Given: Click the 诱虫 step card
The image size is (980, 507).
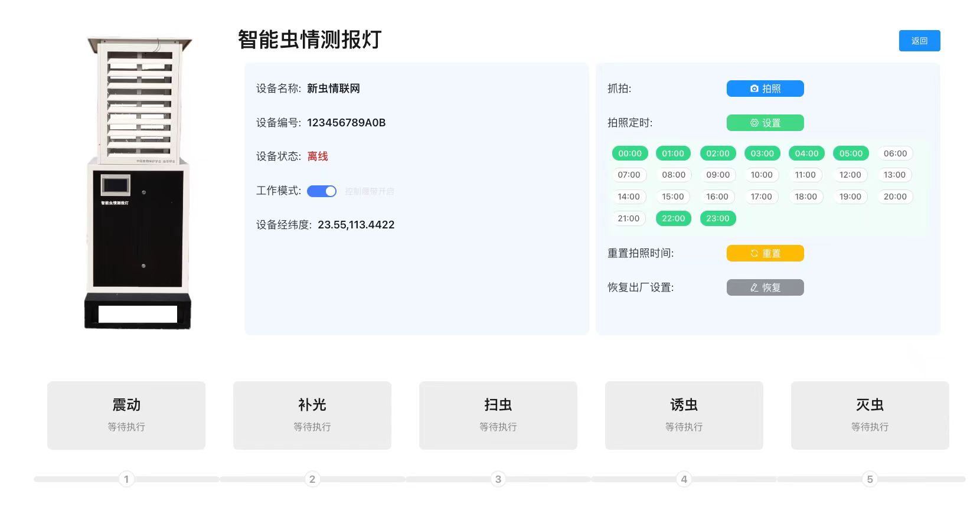Looking at the screenshot, I should point(684,416).
